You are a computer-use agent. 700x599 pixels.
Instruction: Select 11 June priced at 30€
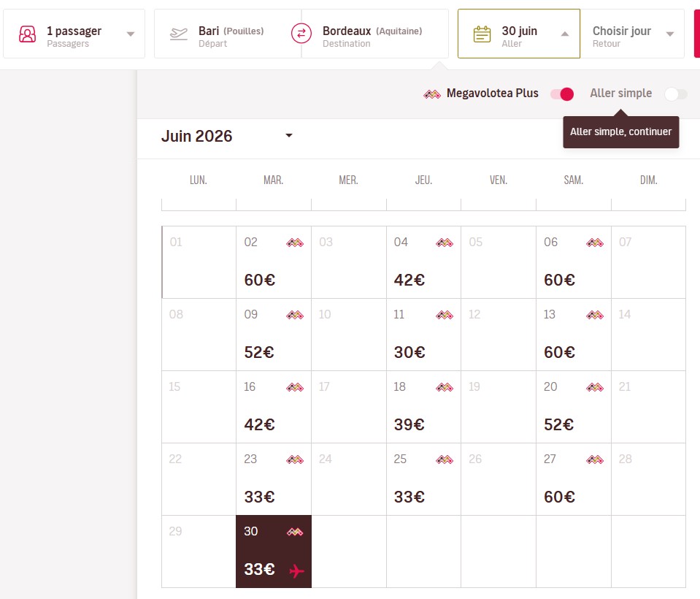pos(423,335)
